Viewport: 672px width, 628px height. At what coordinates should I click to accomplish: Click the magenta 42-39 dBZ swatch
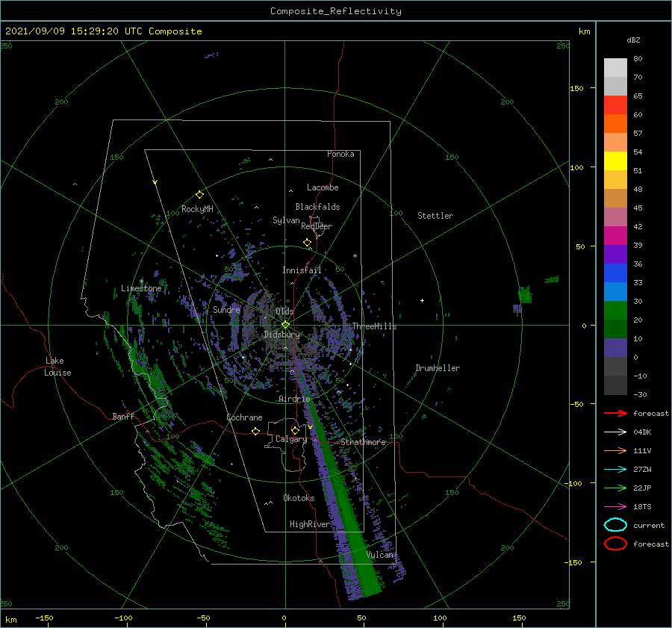pos(615,236)
